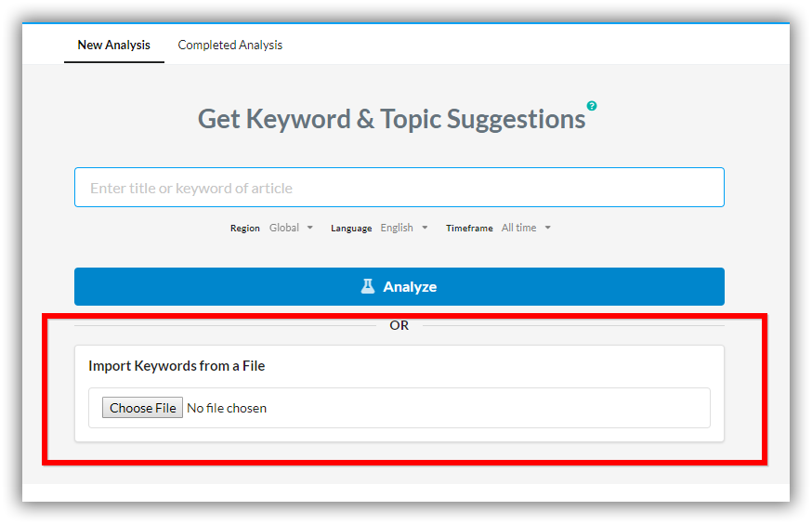The image size is (812, 524).
Task: Open the Completed Analysis tab
Action: click(x=229, y=45)
